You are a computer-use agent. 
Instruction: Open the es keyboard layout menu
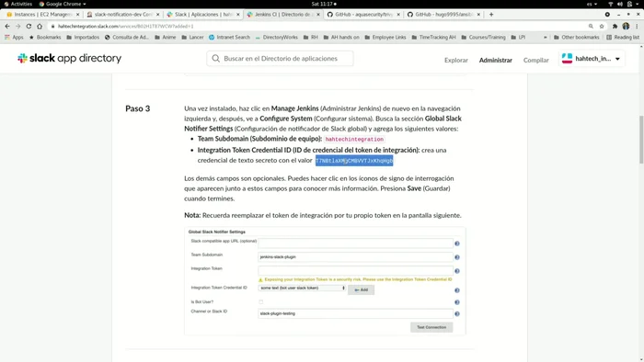(x=592, y=4)
